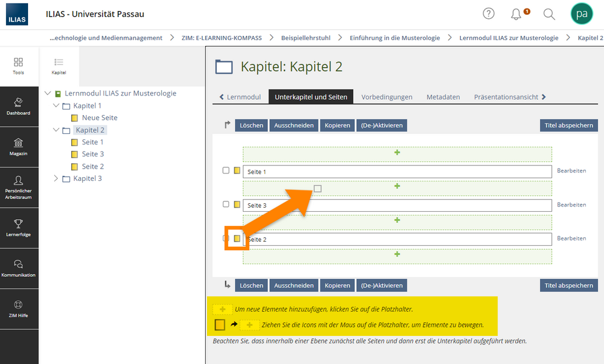Open the Help question mark icon
This screenshot has width=604, height=364.
pyautogui.click(x=488, y=13)
